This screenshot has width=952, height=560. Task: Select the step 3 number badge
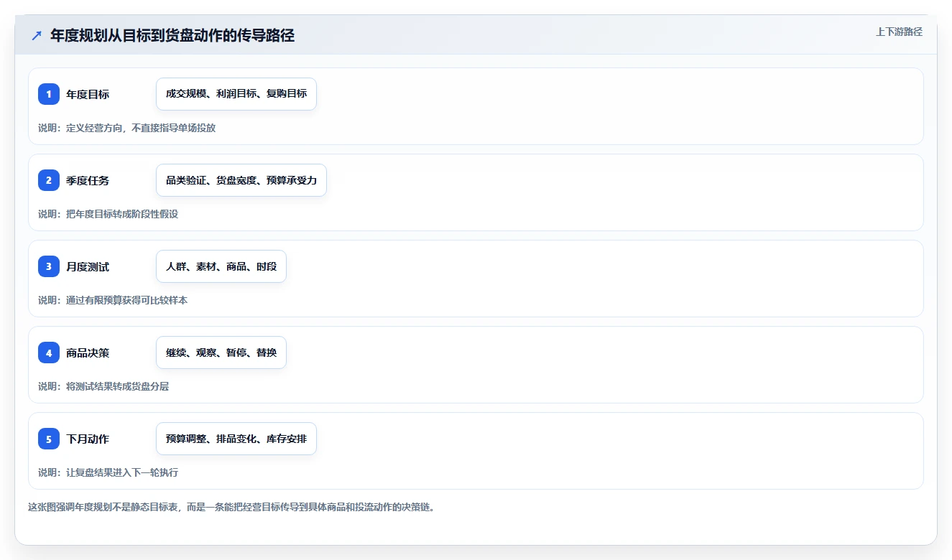click(49, 266)
